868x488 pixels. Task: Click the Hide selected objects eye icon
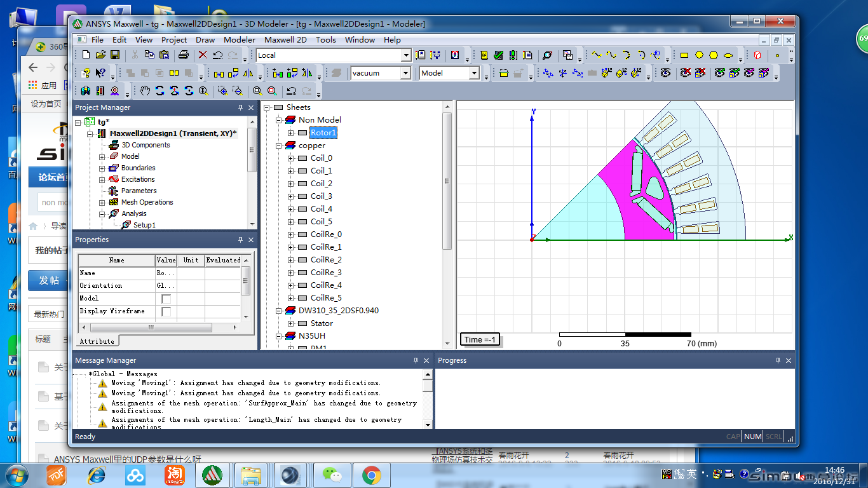(x=685, y=73)
